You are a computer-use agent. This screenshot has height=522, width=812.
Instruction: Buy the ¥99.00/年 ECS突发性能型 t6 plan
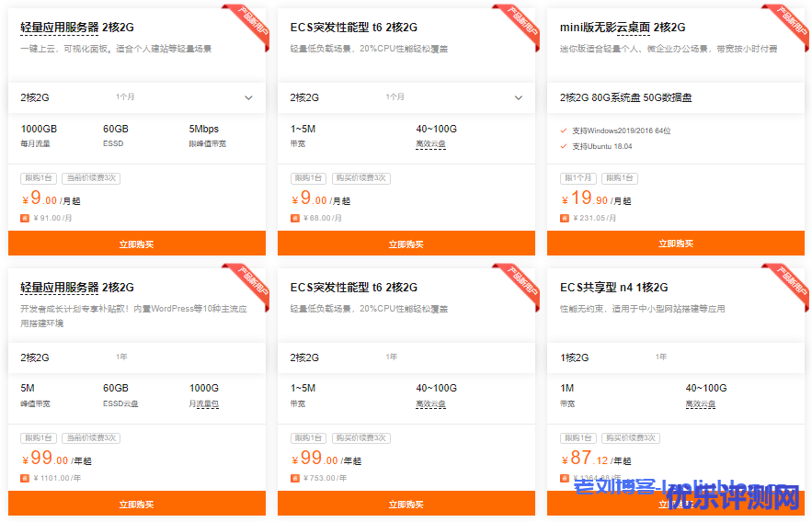(x=406, y=504)
